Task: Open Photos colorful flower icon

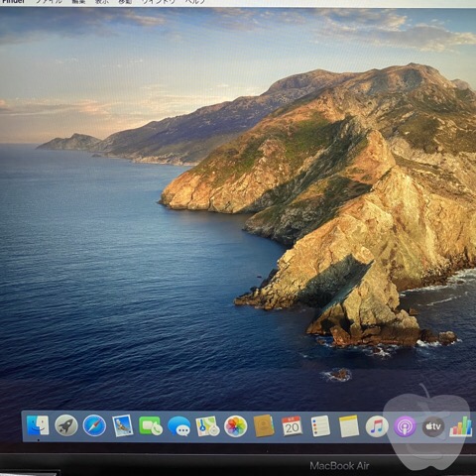Action: point(235,426)
